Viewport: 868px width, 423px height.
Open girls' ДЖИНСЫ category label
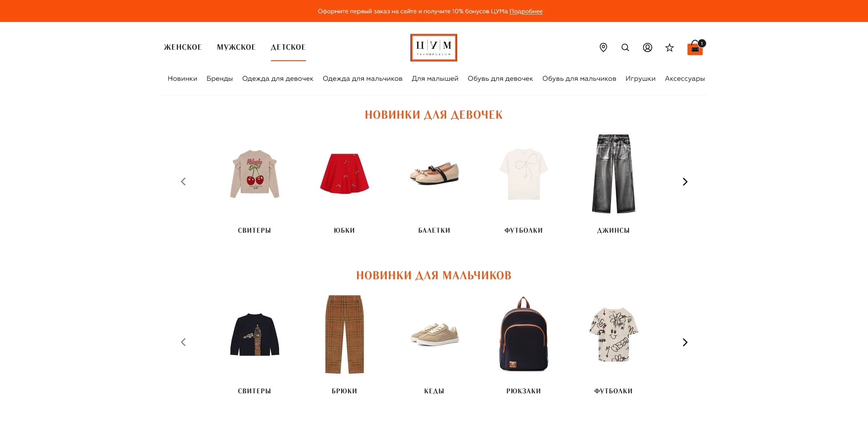(x=613, y=230)
